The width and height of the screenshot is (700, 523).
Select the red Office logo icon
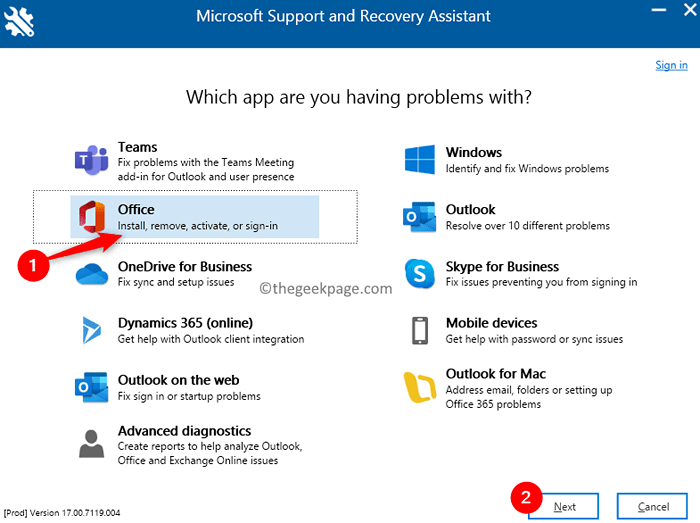click(x=91, y=217)
